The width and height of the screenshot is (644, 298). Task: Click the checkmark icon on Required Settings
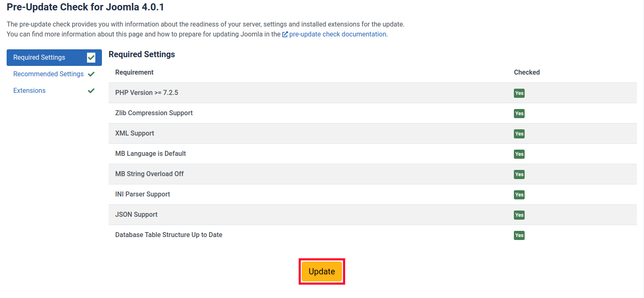point(91,58)
